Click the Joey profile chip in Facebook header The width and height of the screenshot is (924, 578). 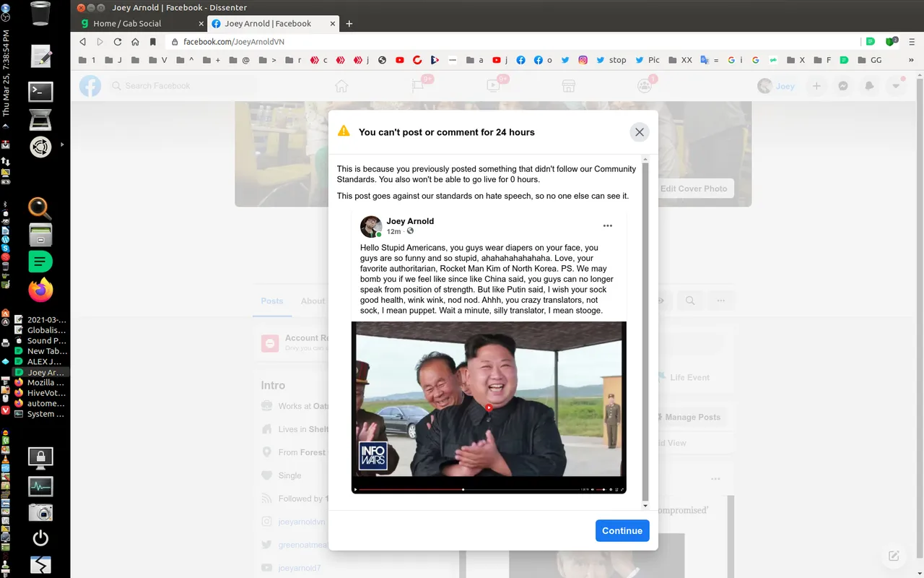pos(778,86)
